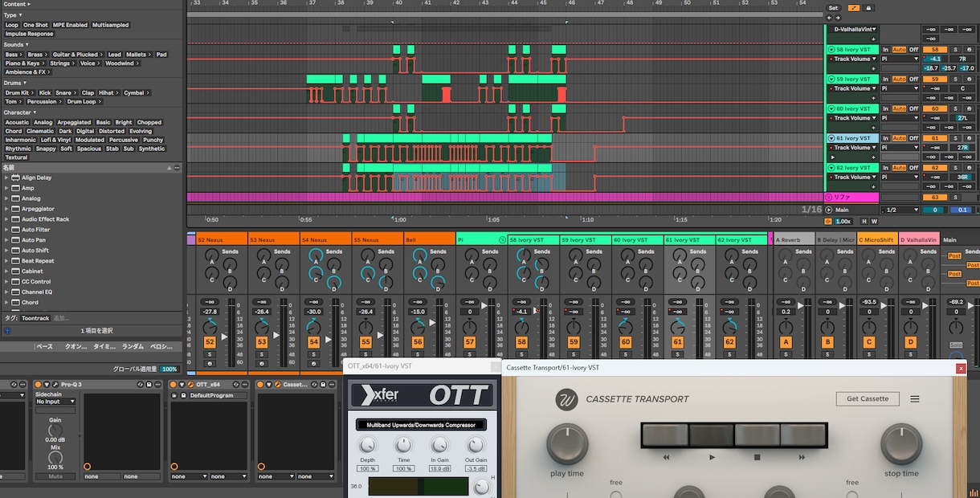This screenshot has height=498, width=980.
Task: Click the Get Cassette button
Action: point(868,399)
